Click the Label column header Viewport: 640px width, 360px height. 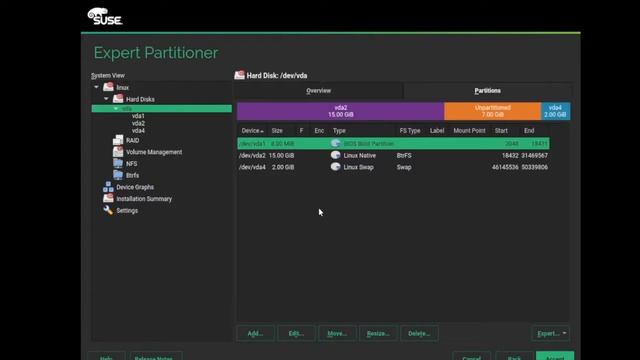[x=437, y=131]
